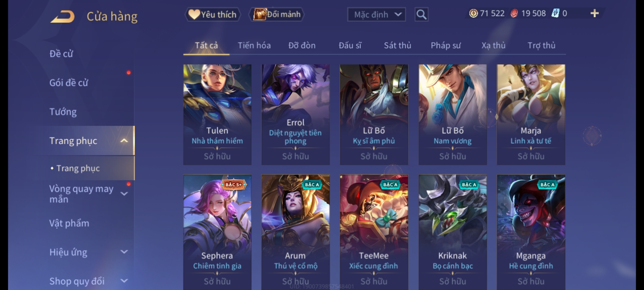644x290 pixels.
Task: Select Tulen Nhà thám hiểm skin card
Action: coord(217,115)
